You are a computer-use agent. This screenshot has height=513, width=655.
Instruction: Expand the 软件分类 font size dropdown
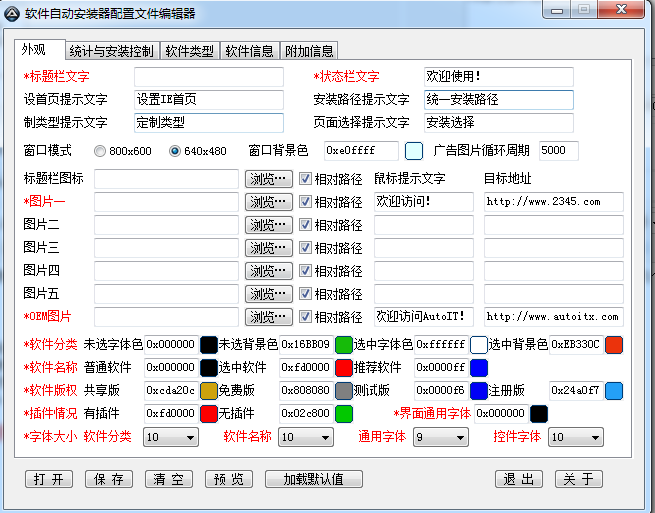coord(170,437)
